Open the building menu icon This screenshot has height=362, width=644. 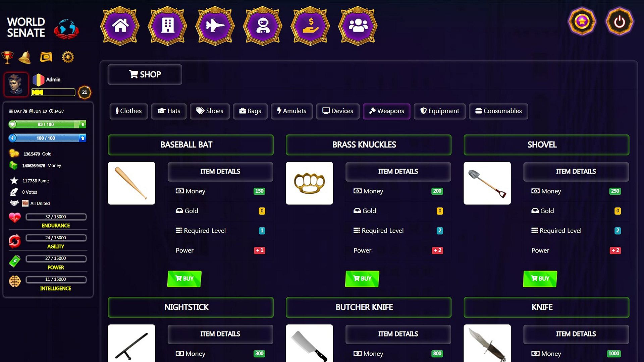[168, 26]
